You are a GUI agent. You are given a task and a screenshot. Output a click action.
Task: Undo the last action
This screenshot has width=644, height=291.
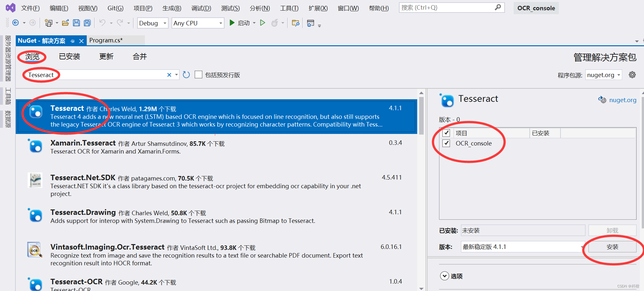coord(102,23)
